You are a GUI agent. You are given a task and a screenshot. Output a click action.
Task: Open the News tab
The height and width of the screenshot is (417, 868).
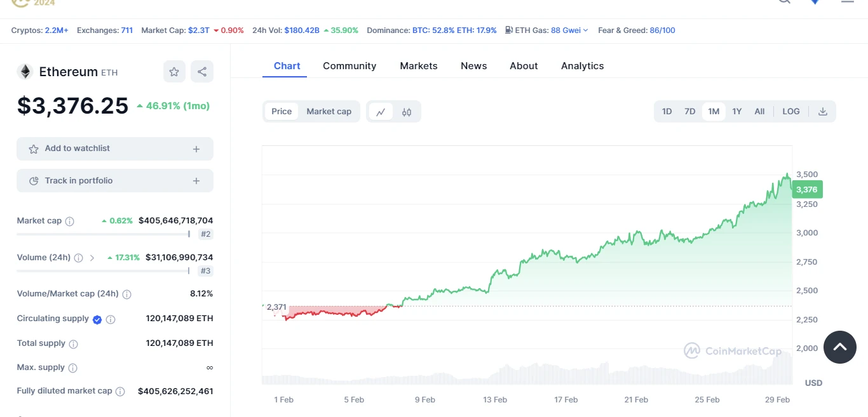click(x=474, y=66)
